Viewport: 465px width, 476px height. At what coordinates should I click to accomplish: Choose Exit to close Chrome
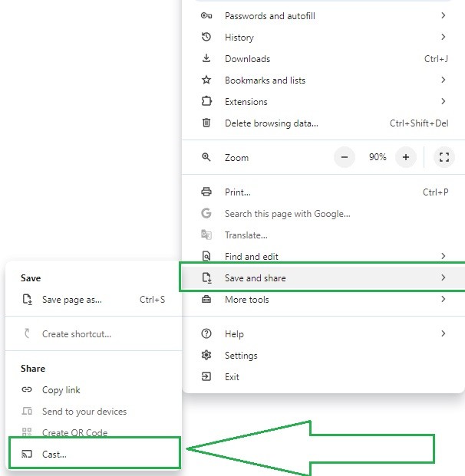tap(323, 376)
